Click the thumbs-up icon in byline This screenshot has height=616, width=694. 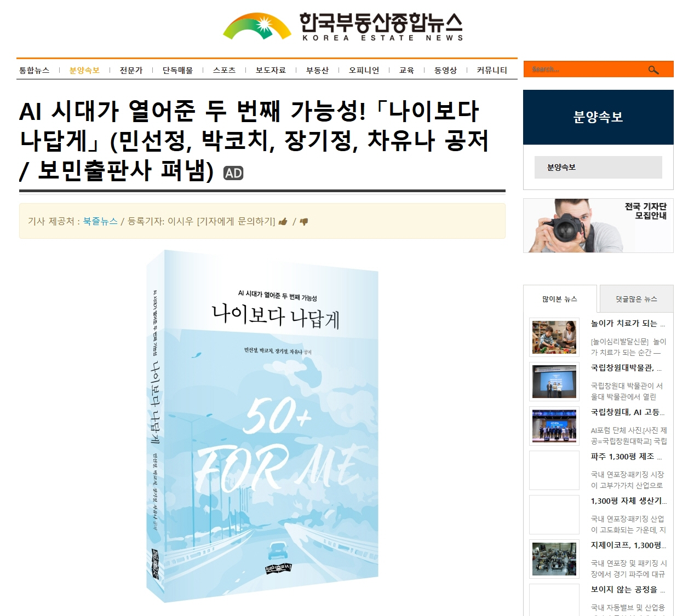click(x=283, y=222)
